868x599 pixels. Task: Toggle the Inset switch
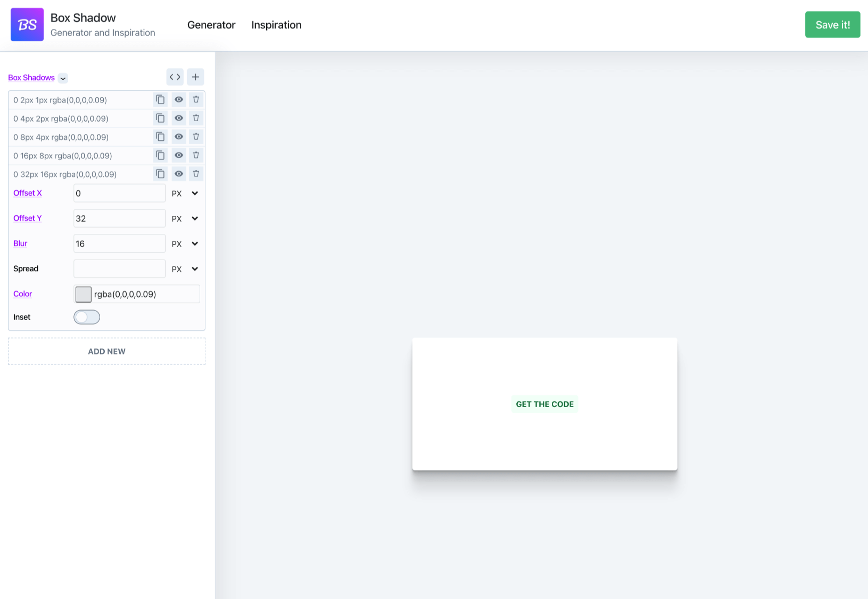click(x=87, y=317)
